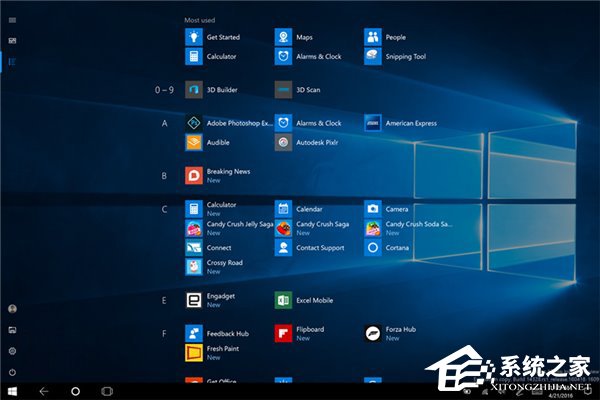Jump to letter index via the A header
The image size is (600, 400).
(164, 123)
